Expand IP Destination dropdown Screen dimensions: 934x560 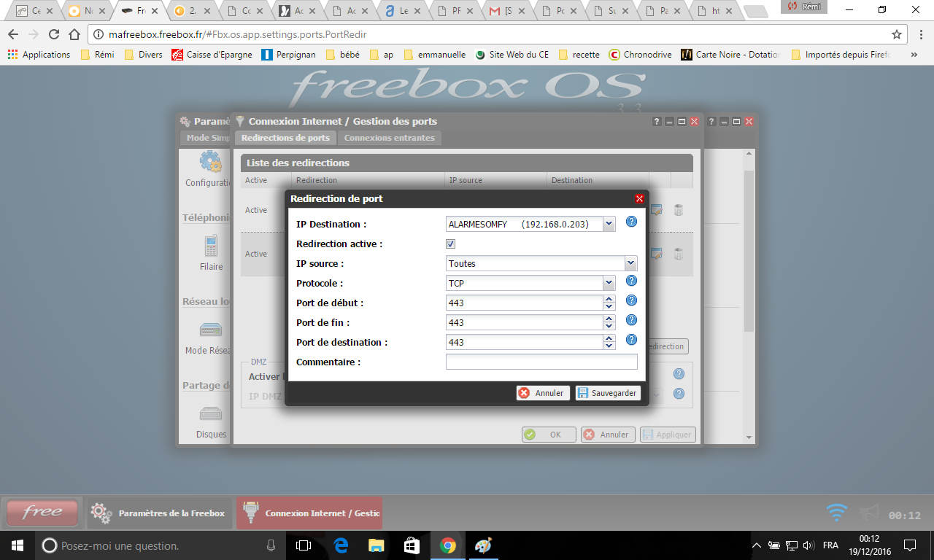pyautogui.click(x=609, y=224)
